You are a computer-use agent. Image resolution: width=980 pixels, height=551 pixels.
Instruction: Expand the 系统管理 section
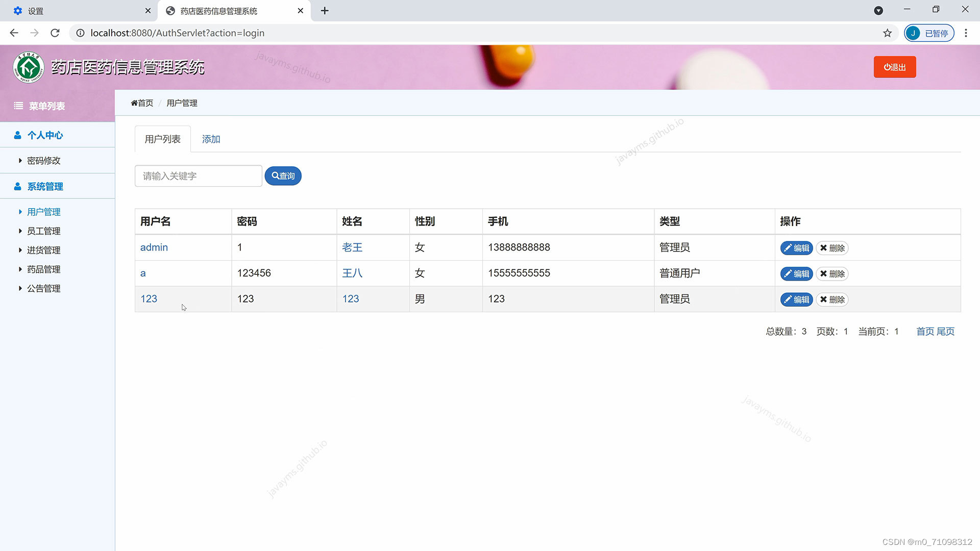pyautogui.click(x=45, y=187)
